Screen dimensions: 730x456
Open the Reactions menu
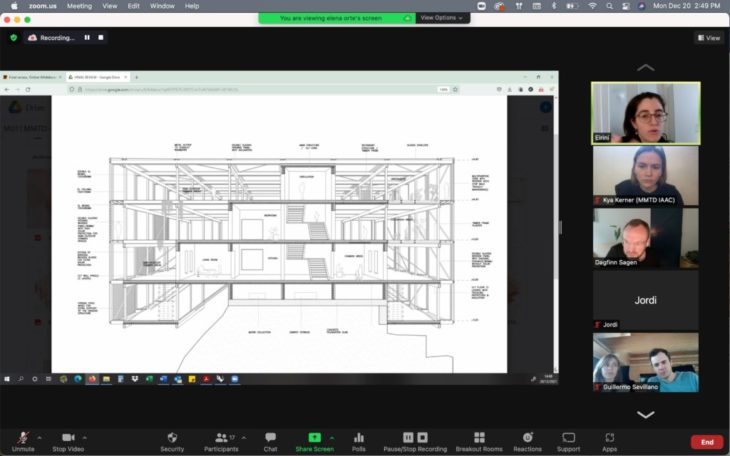[527, 440]
